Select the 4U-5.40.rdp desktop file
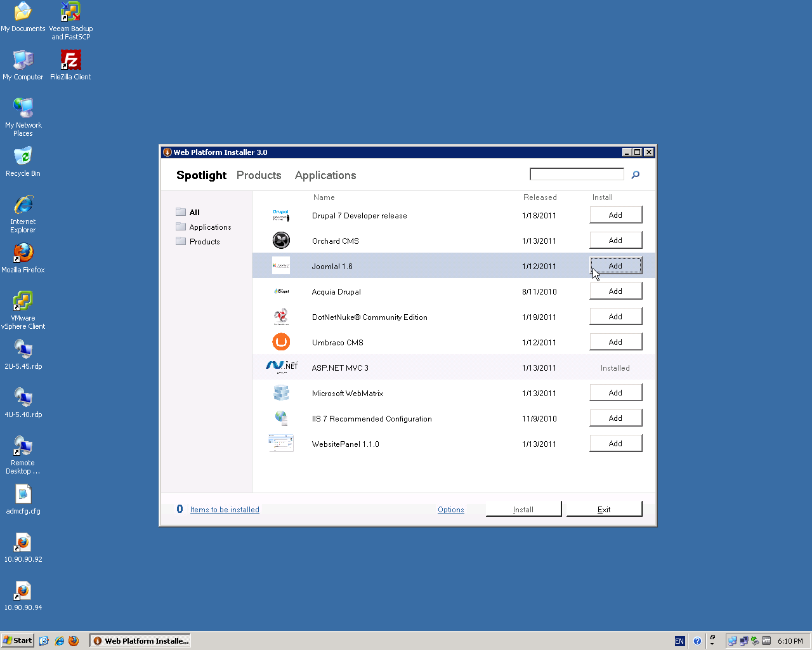The width and height of the screenshot is (812, 650). [23, 402]
